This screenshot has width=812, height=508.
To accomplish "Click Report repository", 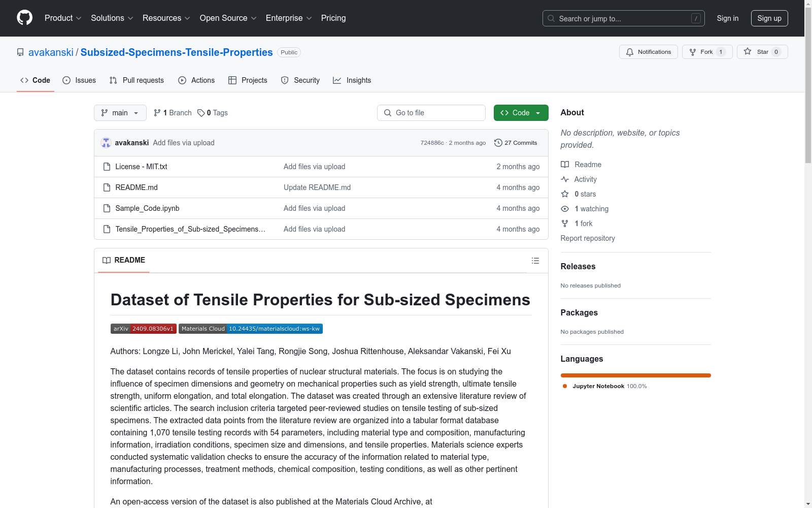I will 588,238.
